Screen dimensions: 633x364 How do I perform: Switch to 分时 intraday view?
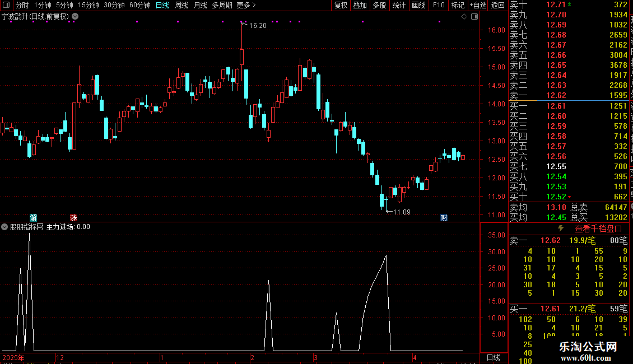(x=22, y=5)
